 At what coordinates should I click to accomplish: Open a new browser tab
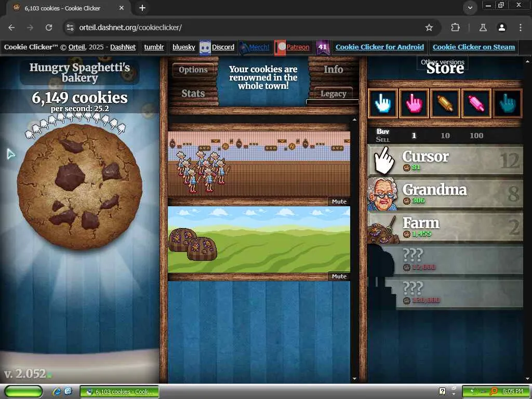coord(142,8)
